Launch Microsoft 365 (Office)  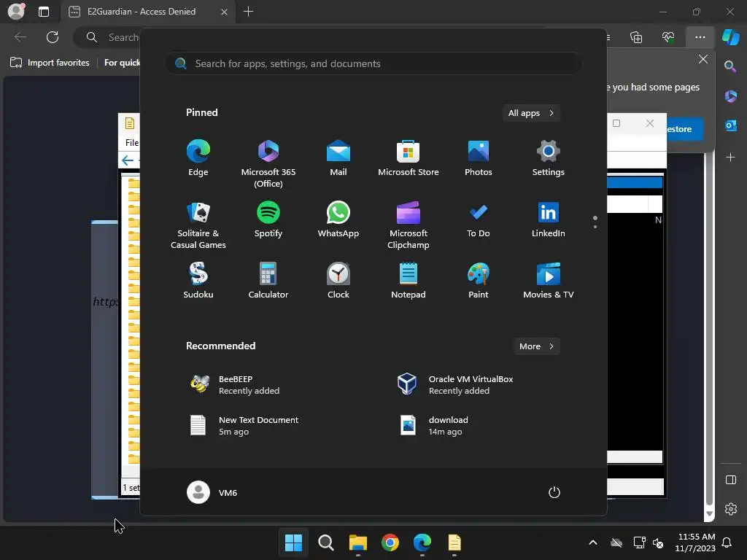click(x=268, y=164)
